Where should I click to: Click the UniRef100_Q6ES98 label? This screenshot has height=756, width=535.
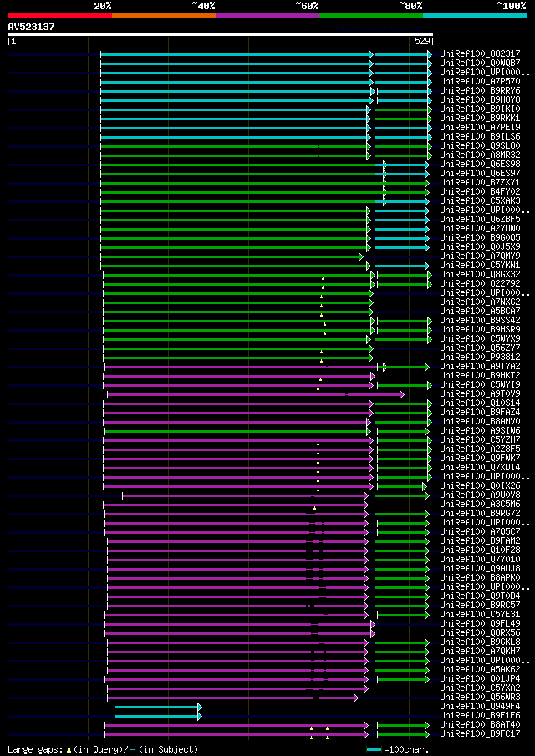pos(480,164)
